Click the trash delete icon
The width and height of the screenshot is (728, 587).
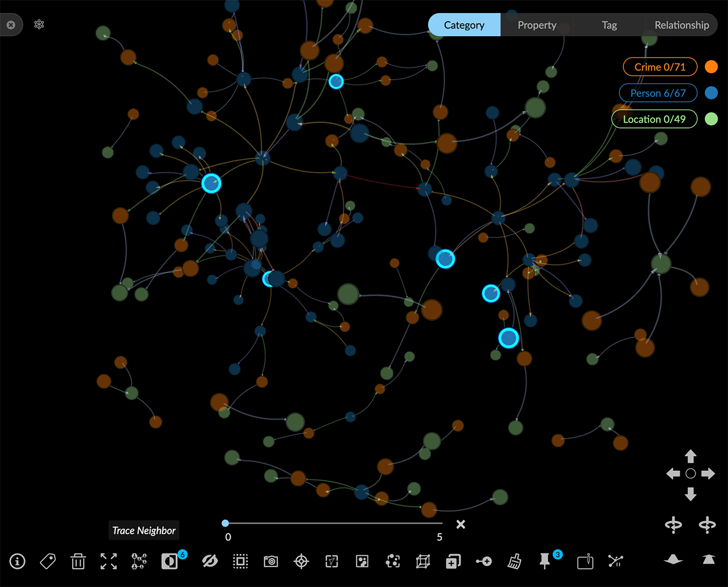pyautogui.click(x=78, y=562)
